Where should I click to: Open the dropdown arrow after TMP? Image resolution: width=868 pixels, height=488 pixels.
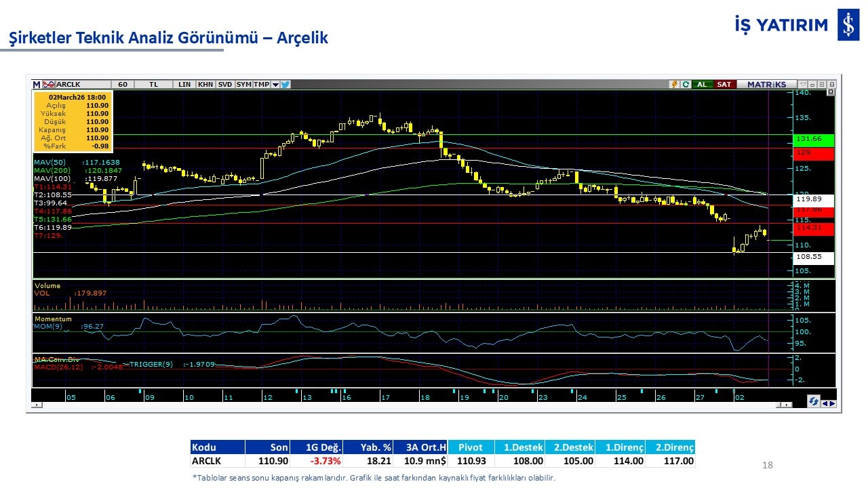click(275, 85)
